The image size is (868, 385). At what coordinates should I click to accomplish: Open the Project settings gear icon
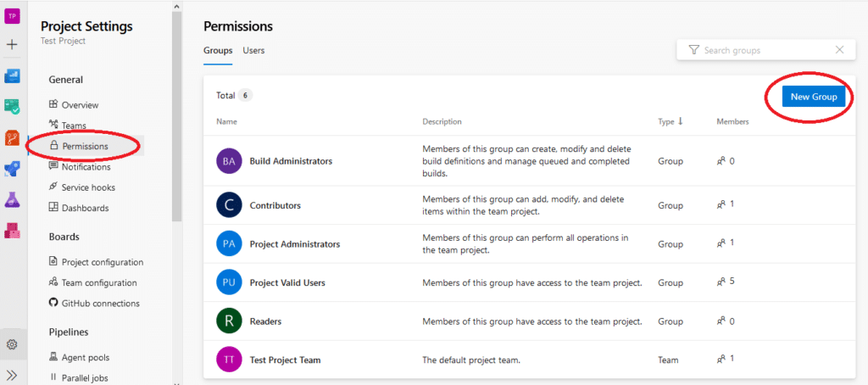12,344
